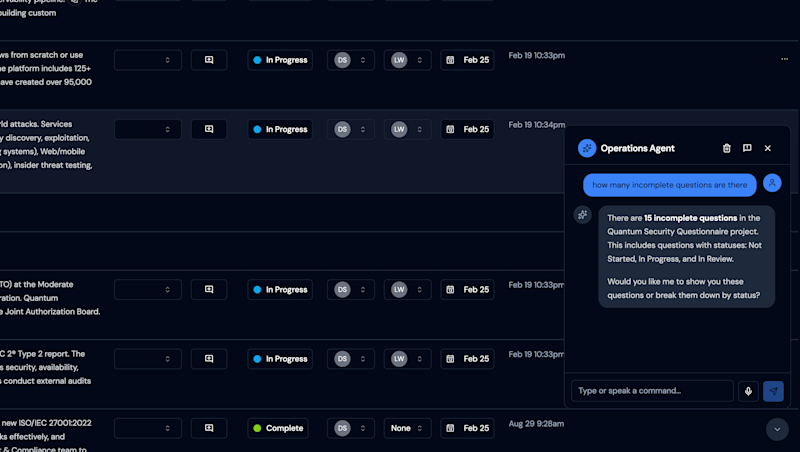800x452 pixels.
Task: Open comments for the 'ws from scratch' row
Action: tap(209, 60)
